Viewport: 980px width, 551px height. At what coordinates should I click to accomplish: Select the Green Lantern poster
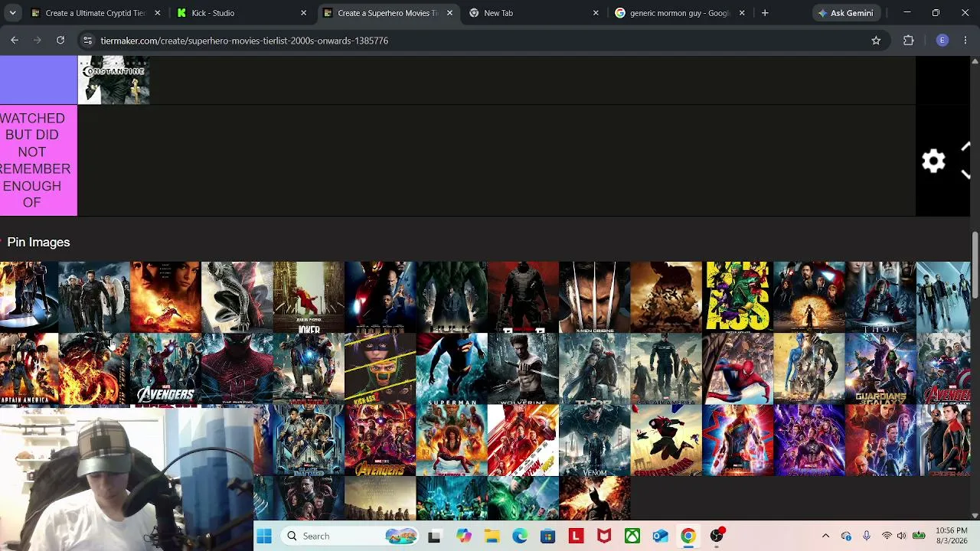point(523,499)
